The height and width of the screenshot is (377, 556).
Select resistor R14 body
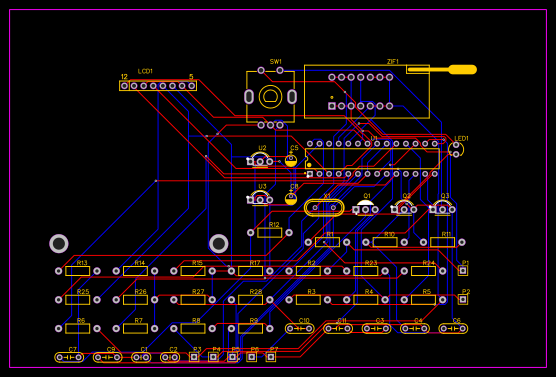[x=135, y=271]
